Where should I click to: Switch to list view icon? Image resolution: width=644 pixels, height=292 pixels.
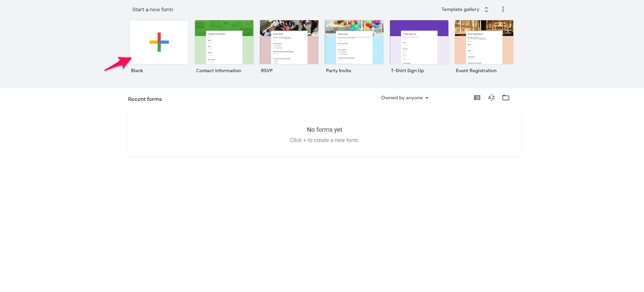coord(477,97)
